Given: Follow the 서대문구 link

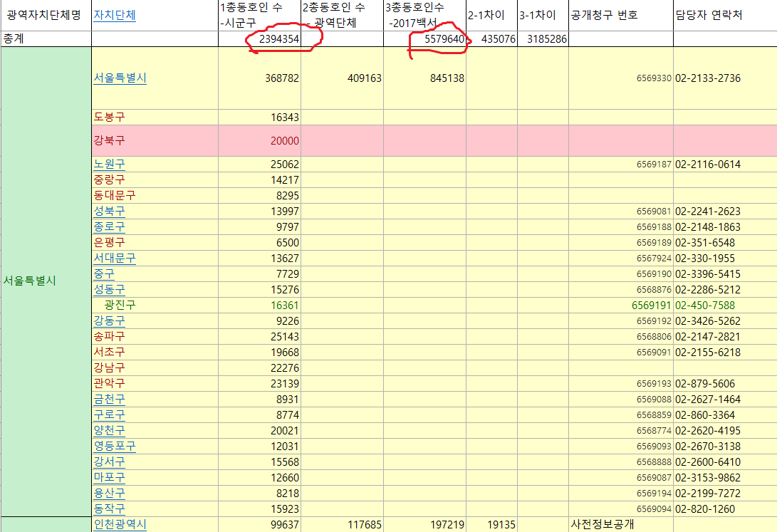Looking at the screenshot, I should pyautogui.click(x=114, y=259).
